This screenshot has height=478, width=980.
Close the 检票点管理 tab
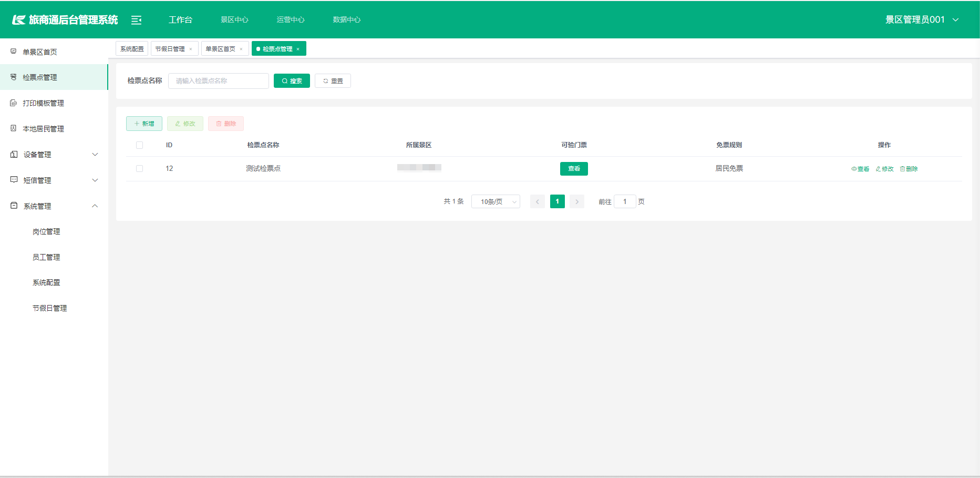(x=298, y=49)
